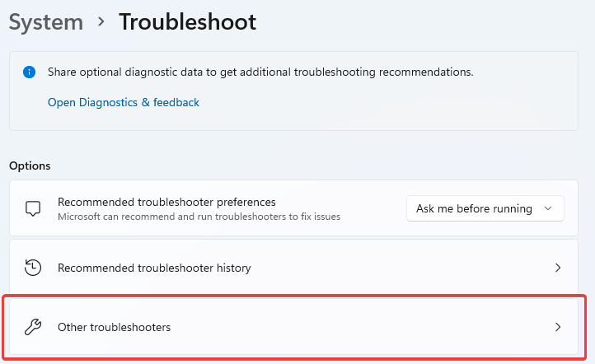Click the 'Microsoft can recommend and run troubleshooters' description

199,217
